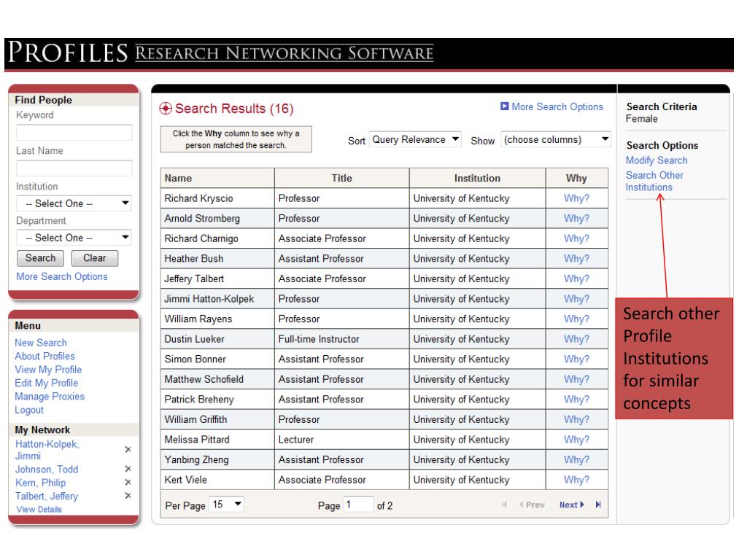Click Why? link for Heather Bush

[576, 258]
